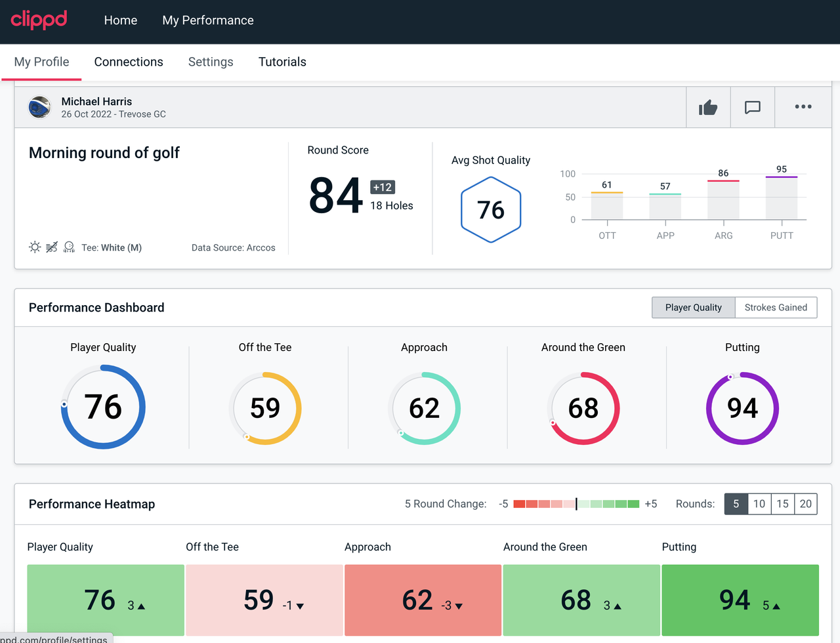Click the wind conditions icon
The image size is (840, 643).
(52, 247)
